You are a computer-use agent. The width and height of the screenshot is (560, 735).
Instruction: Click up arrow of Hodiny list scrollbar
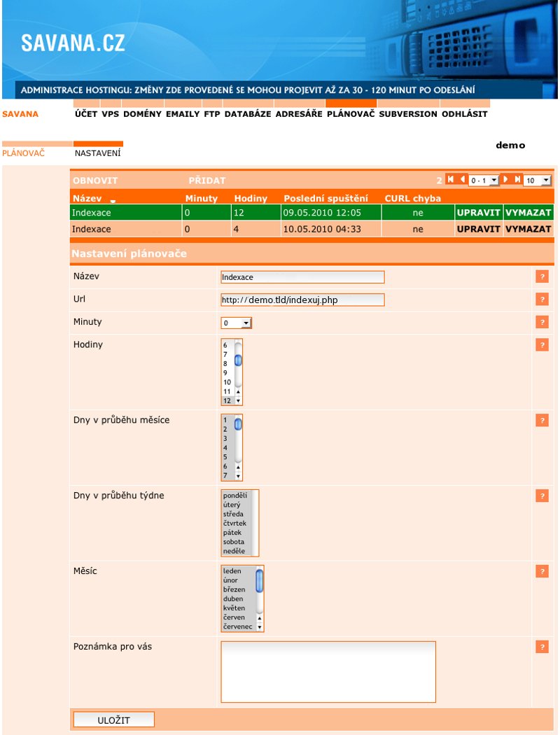click(x=238, y=392)
